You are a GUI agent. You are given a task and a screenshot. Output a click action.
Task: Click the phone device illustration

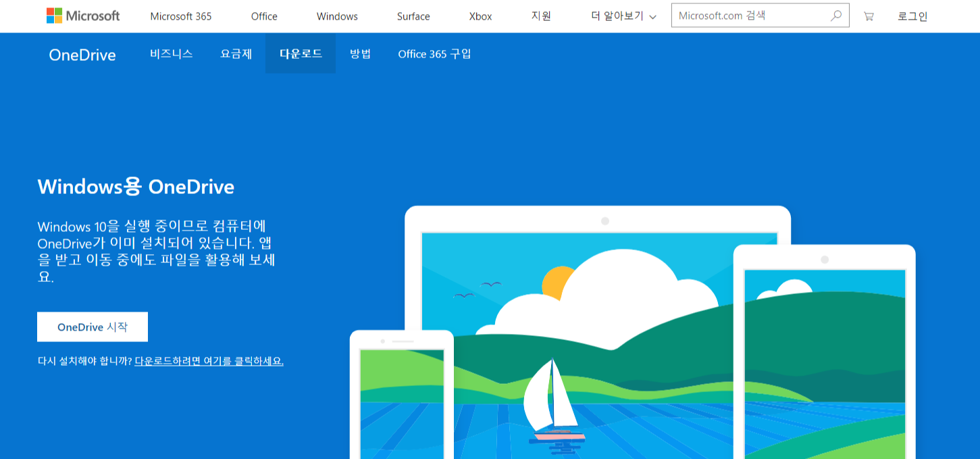[x=402, y=395]
